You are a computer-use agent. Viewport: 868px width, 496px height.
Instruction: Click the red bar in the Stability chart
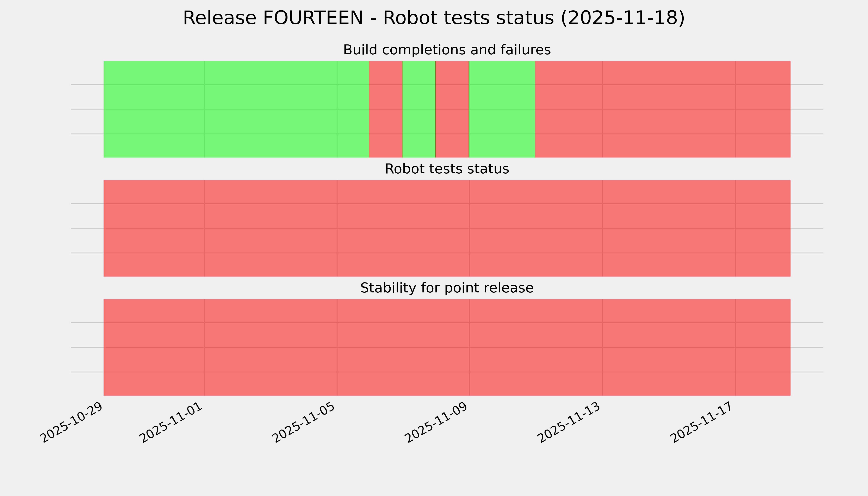[447, 347]
